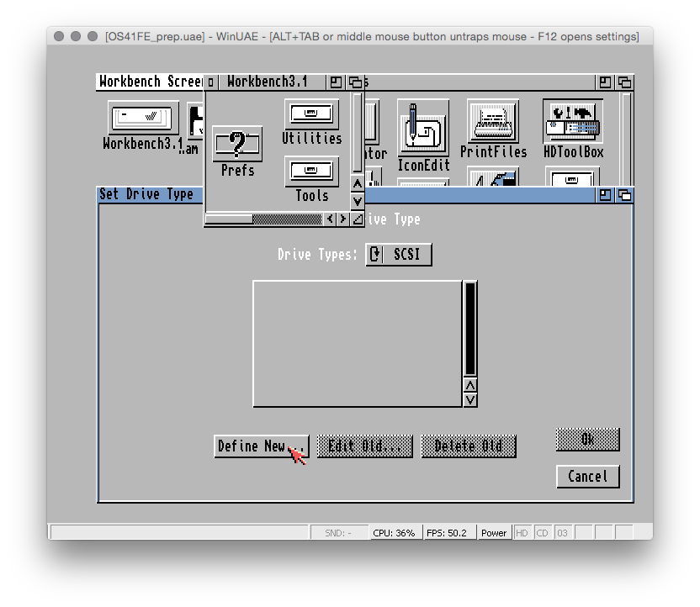700x607 pixels.
Task: Click the Workbench3.1 window up scroll arrow
Action: click(x=357, y=184)
